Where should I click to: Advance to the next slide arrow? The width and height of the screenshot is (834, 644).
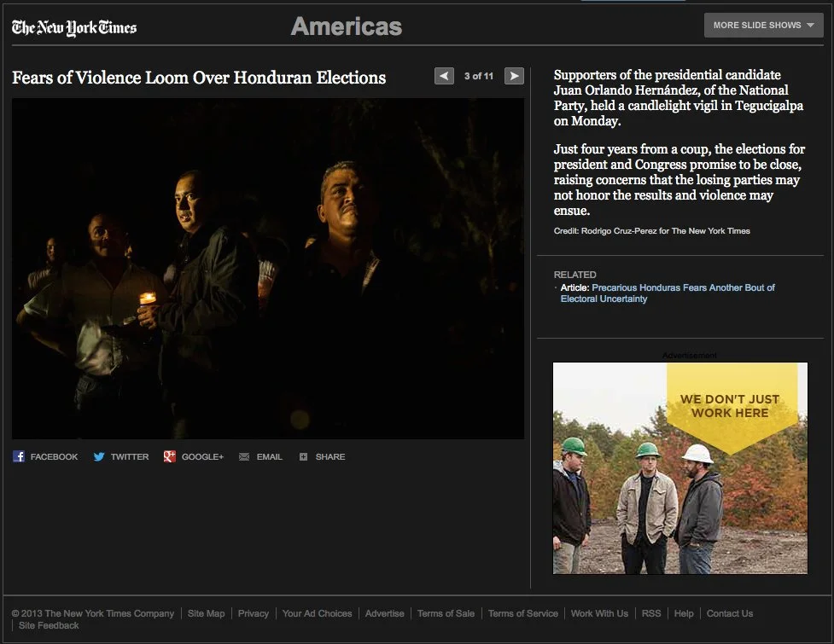(513, 76)
